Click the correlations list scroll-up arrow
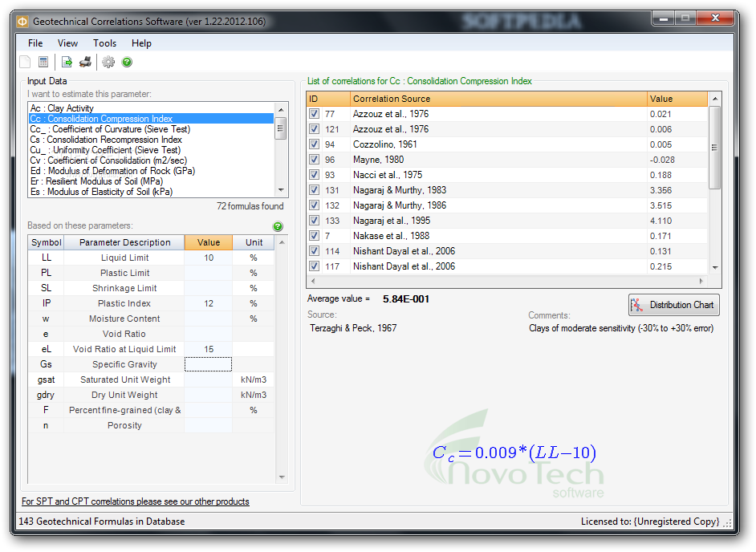This screenshot has height=552, width=756. (x=715, y=99)
